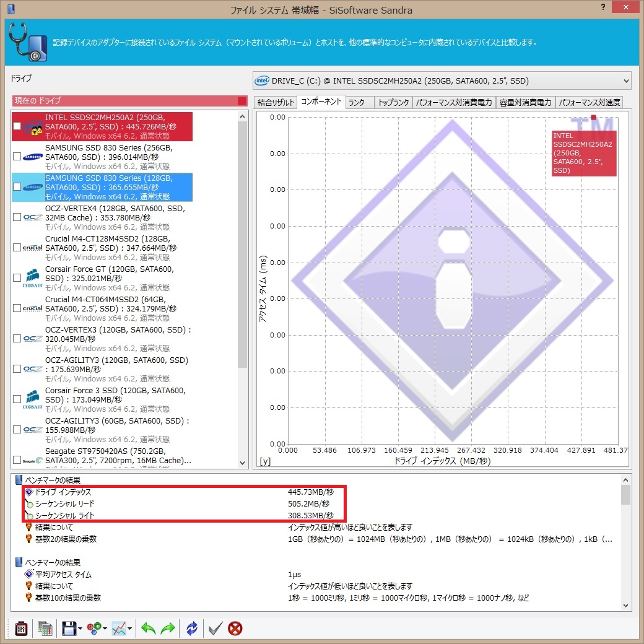Toggle checkbox for OCZ-AGILITY3 120GB drive
Image resolution: width=644 pixels, height=644 pixels.
17,369
